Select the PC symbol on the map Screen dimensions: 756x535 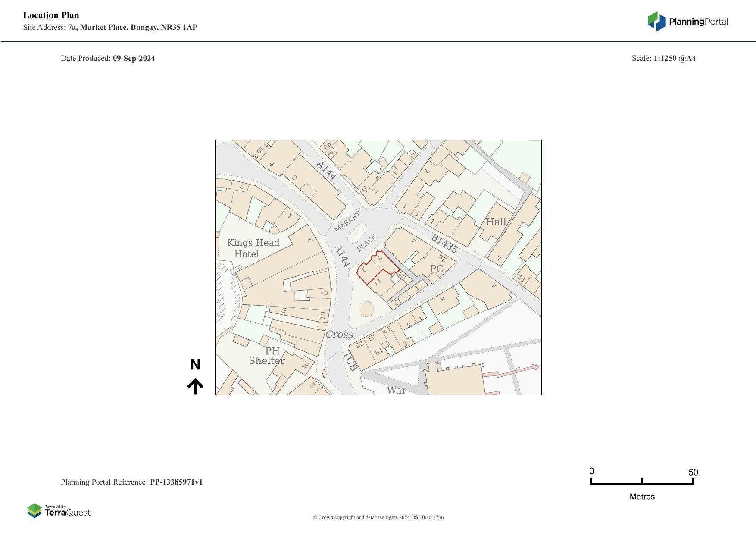click(437, 269)
